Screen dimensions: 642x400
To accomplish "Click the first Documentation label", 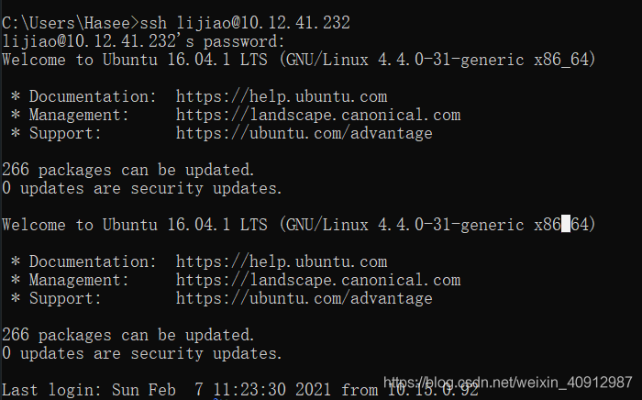I will [93, 97].
